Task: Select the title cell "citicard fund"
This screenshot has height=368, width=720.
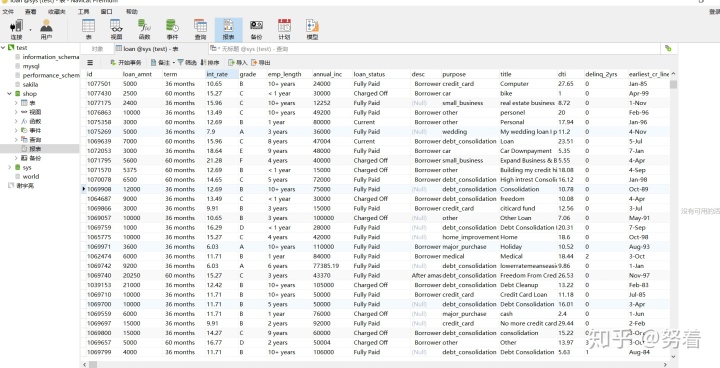Action: [x=528, y=208]
